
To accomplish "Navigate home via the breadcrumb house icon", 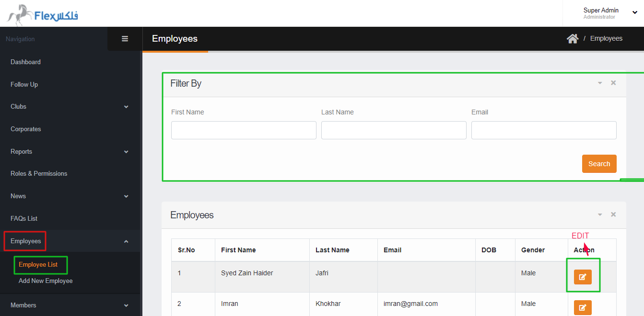I will (573, 38).
